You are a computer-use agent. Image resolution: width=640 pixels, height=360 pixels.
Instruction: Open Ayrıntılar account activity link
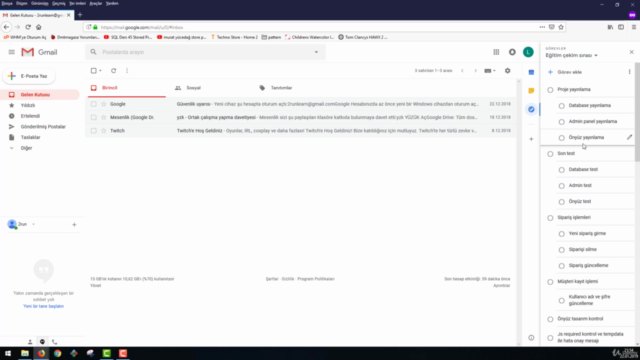(502, 286)
